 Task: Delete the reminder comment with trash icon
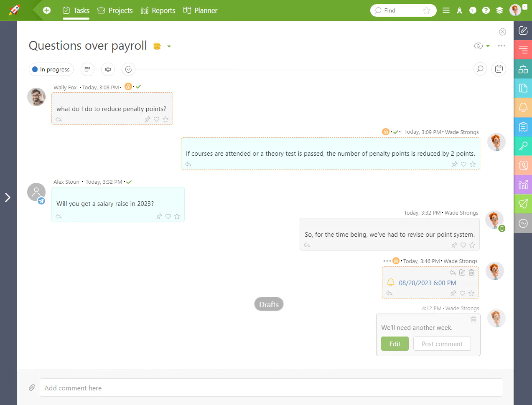point(471,272)
